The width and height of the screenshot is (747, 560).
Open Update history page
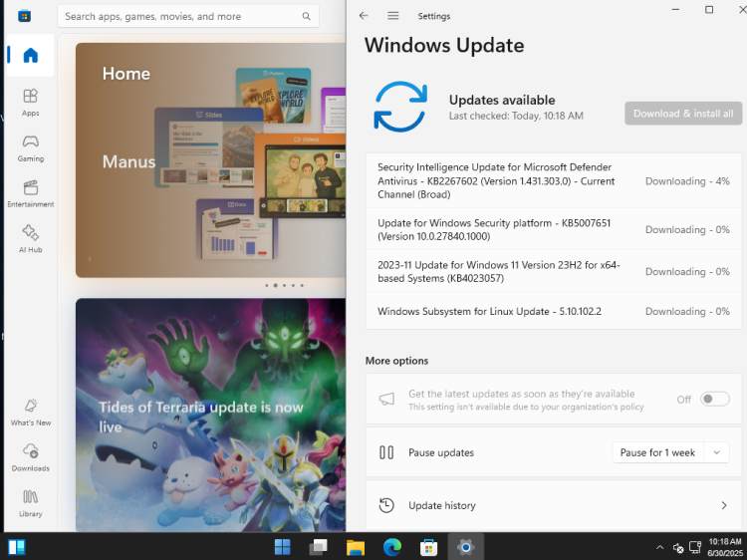(554, 505)
